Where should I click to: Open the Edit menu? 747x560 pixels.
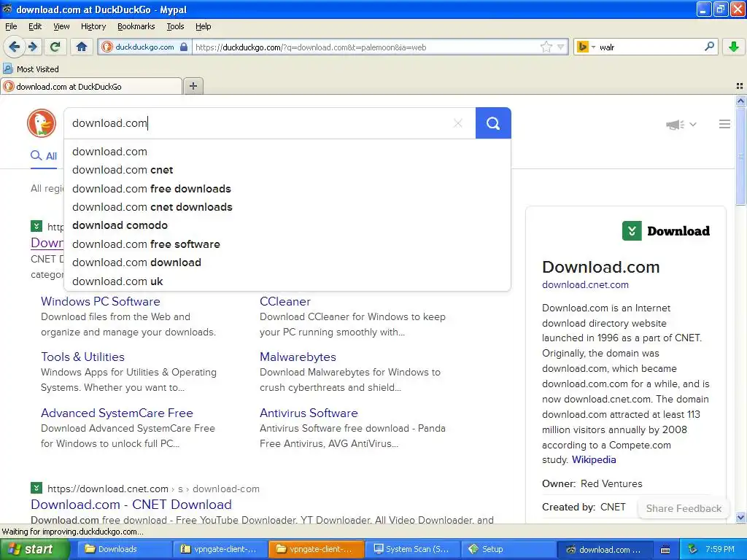click(x=35, y=26)
